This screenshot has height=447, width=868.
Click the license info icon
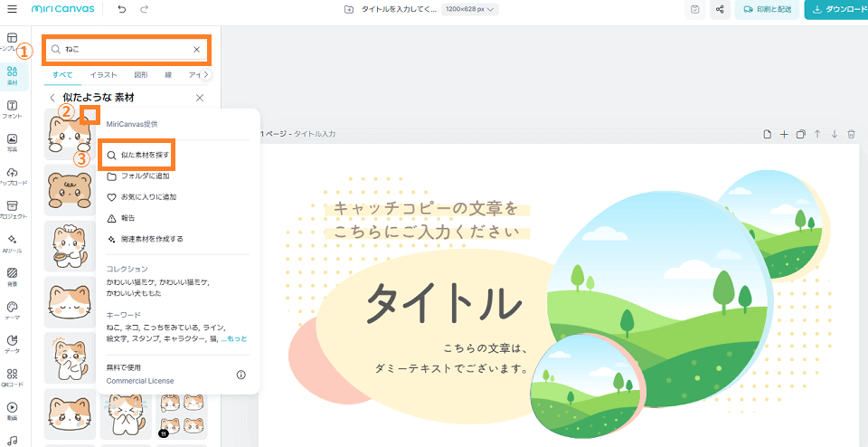(241, 375)
